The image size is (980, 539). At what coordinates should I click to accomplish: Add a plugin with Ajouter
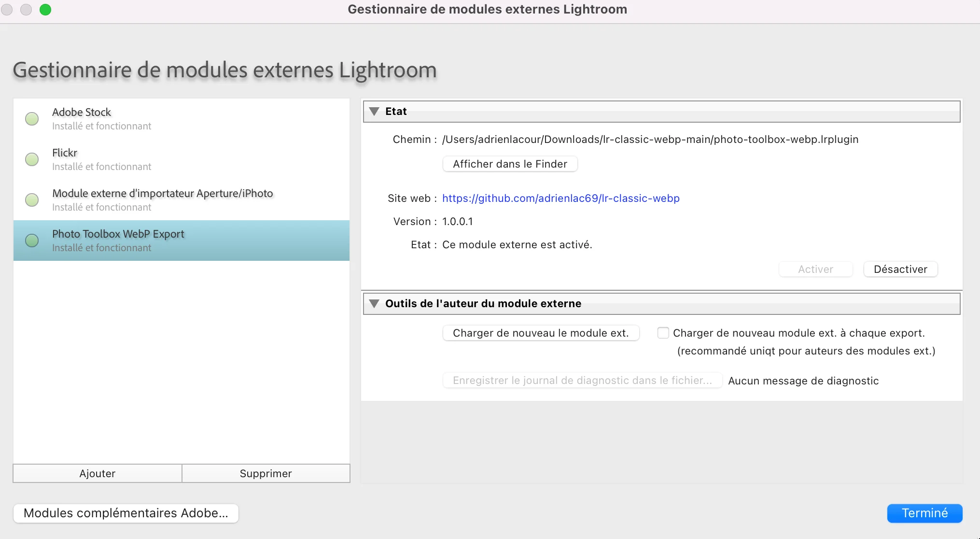click(97, 473)
